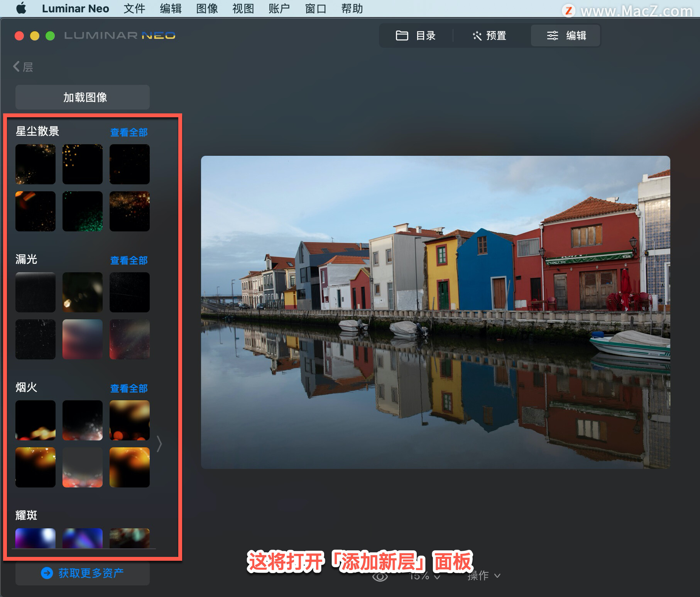Click 查看全部 link for 漏光
Viewport: 700px width, 597px height.
pyautogui.click(x=129, y=261)
